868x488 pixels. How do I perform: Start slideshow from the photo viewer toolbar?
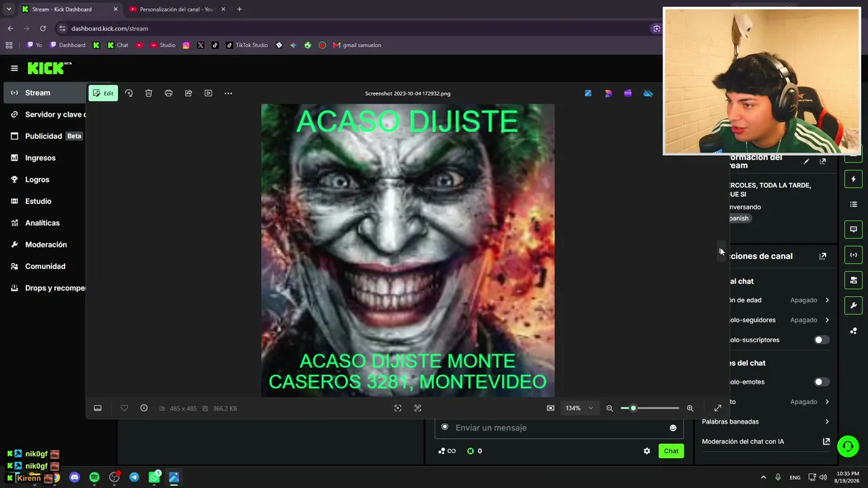click(208, 93)
